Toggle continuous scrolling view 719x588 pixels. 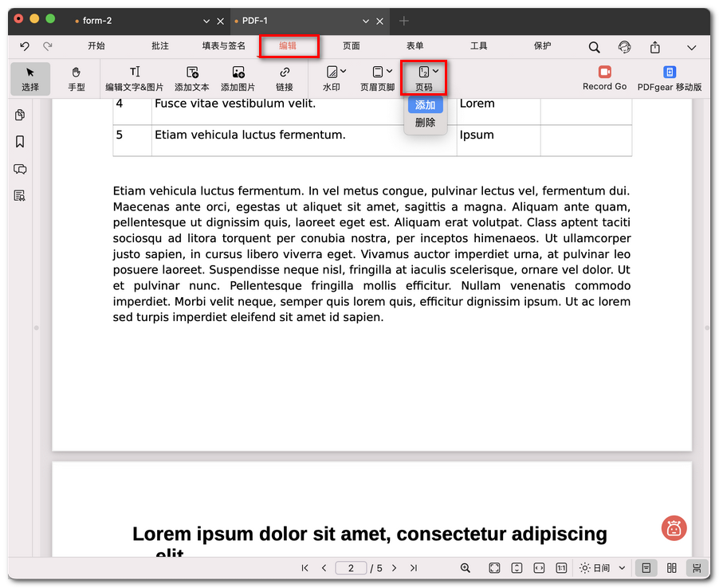point(697,568)
